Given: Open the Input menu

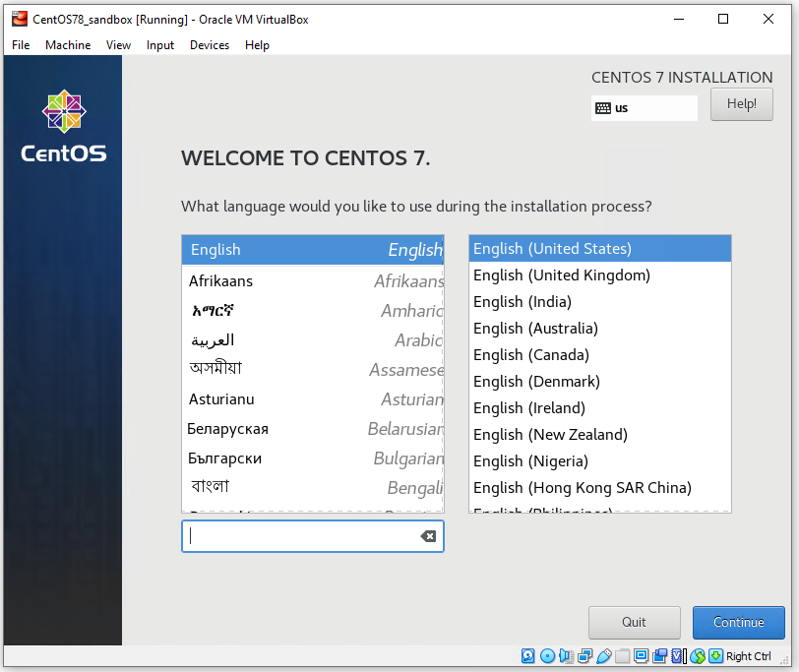Looking at the screenshot, I should pyautogui.click(x=159, y=44).
